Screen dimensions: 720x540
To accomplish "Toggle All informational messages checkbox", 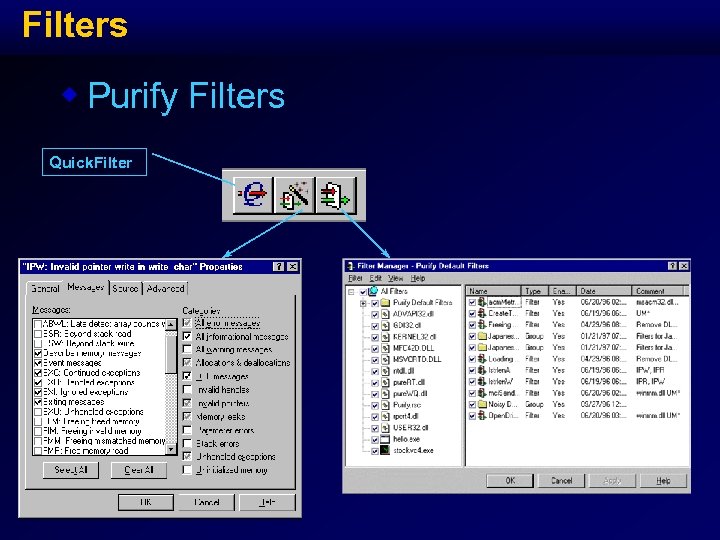I will coord(187,336).
